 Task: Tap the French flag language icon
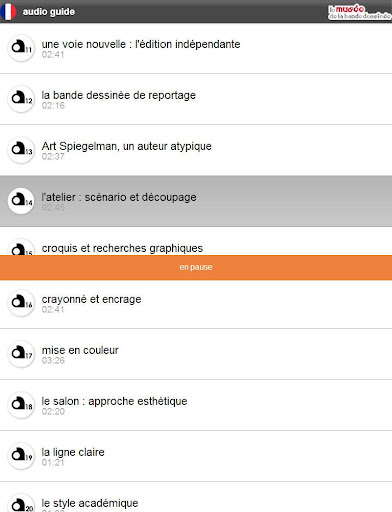8,12
